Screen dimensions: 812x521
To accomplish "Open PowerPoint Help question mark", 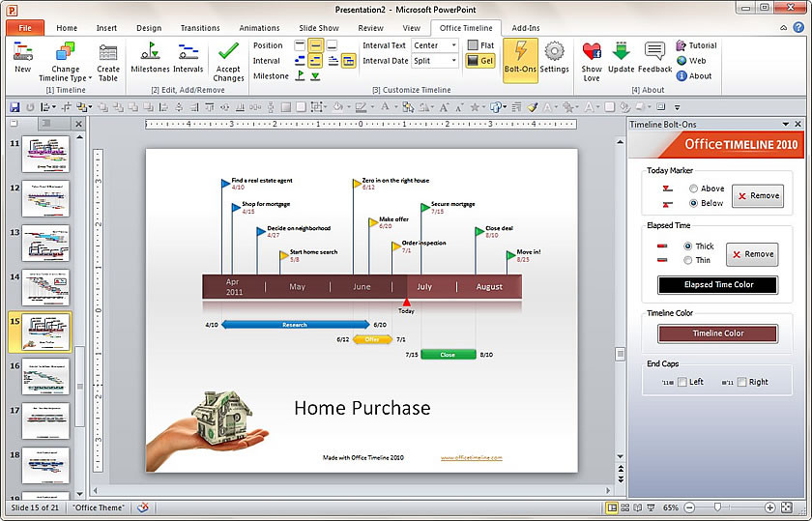I will (x=798, y=27).
